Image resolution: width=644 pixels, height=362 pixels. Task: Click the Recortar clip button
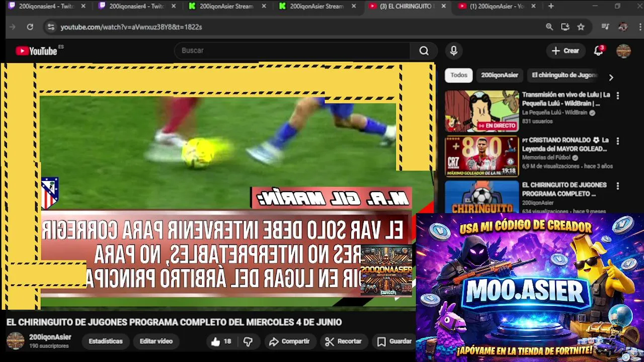point(344,341)
